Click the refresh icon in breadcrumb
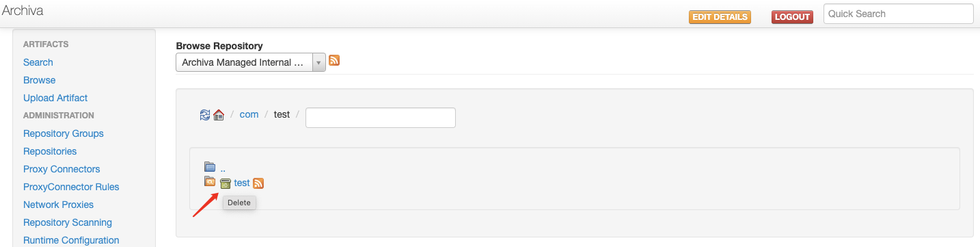Viewport: 980px width, 247px height. tap(205, 115)
